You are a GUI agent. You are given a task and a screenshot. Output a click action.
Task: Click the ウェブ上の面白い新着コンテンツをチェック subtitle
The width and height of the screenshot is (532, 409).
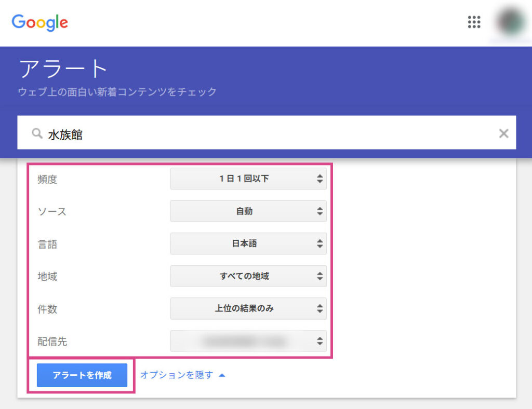point(117,92)
